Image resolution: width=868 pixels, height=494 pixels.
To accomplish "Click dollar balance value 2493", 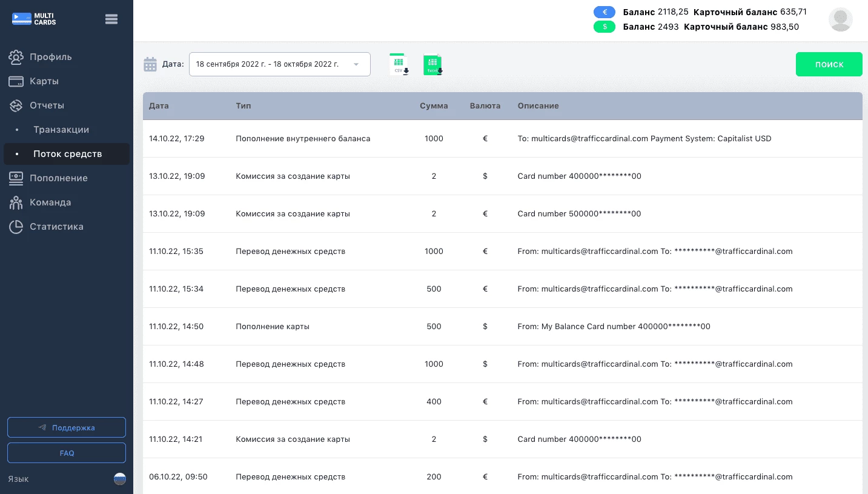I will (x=668, y=27).
